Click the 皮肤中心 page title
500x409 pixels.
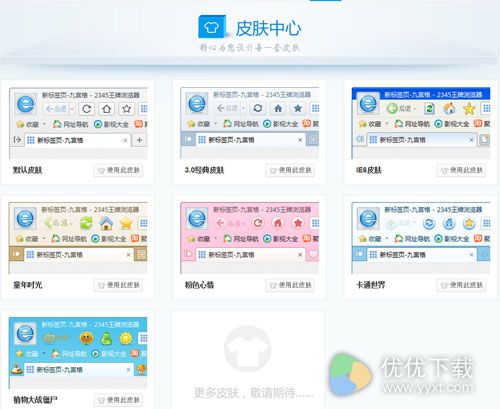268,28
